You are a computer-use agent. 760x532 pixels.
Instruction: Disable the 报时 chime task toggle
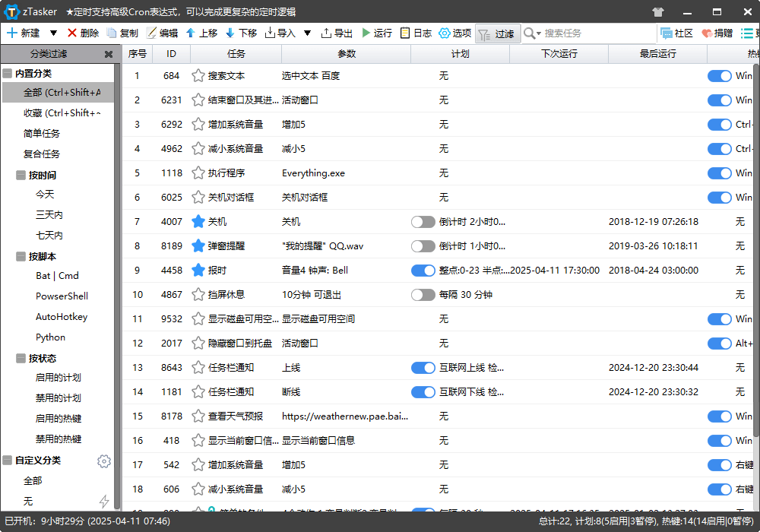[423, 270]
